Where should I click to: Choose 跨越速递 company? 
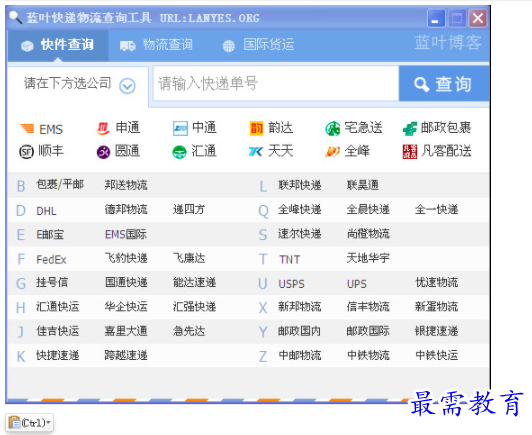pyautogui.click(x=126, y=356)
